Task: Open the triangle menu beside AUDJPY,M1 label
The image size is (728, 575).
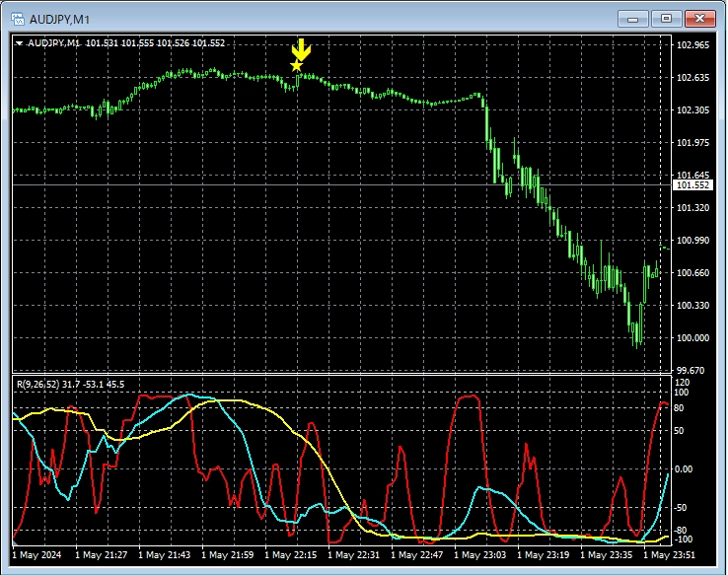Action: tap(20, 43)
